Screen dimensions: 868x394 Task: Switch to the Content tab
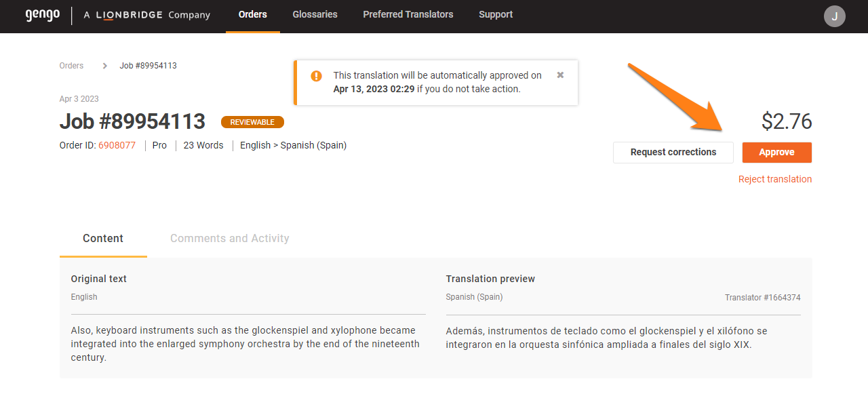(x=103, y=239)
